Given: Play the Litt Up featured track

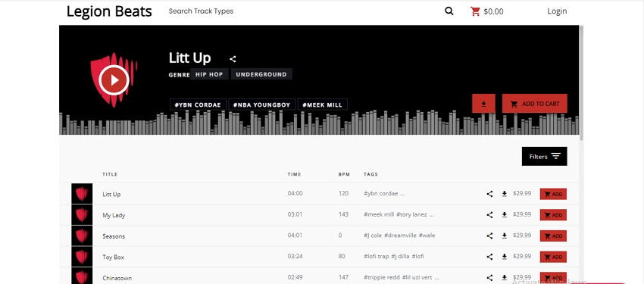Looking at the screenshot, I should [114, 80].
